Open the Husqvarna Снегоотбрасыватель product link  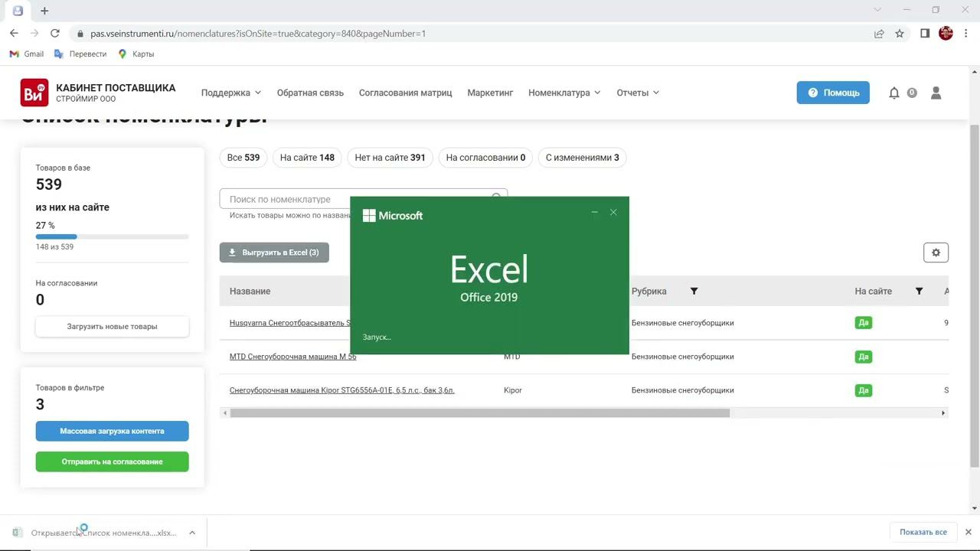click(x=289, y=323)
